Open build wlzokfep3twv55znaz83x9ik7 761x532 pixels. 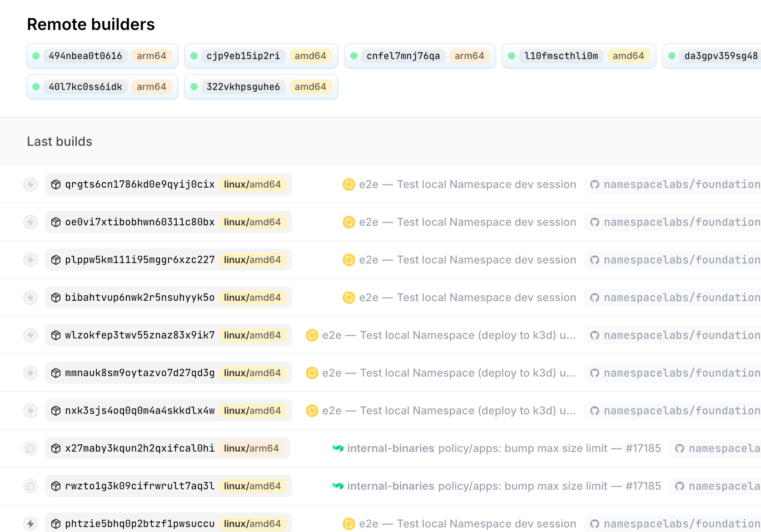[x=168, y=335]
